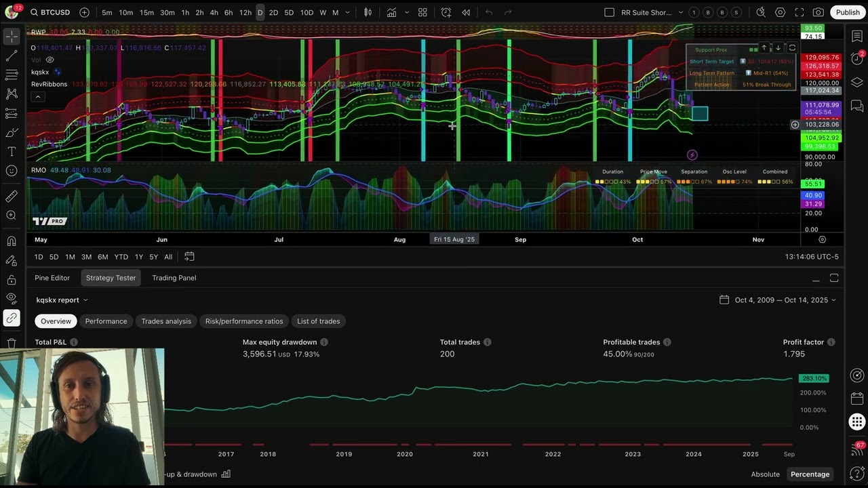The image size is (868, 488).
Task: Create an alert with the clock icon
Action: [x=446, y=12]
